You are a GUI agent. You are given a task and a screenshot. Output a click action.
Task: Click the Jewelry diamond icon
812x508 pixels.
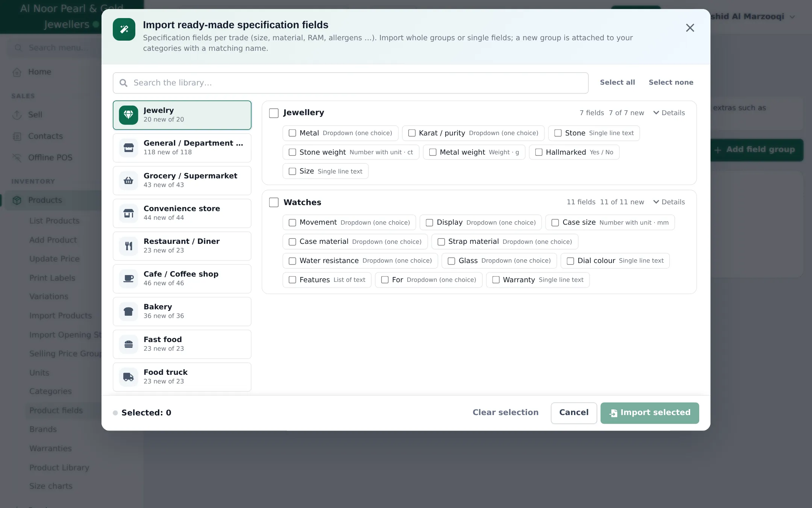tap(129, 115)
